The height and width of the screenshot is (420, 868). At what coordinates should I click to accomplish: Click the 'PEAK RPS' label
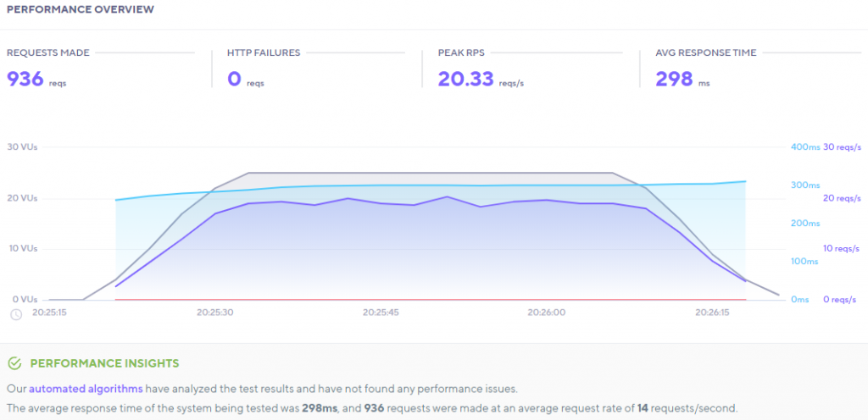click(461, 52)
